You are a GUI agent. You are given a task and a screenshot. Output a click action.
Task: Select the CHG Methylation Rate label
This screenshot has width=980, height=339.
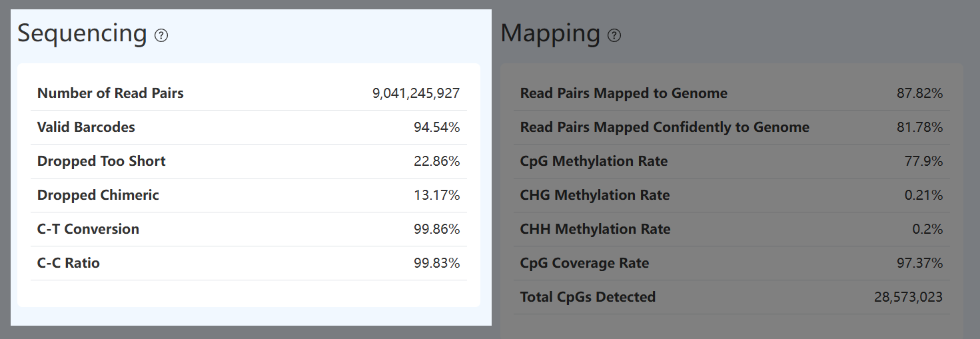[595, 195]
